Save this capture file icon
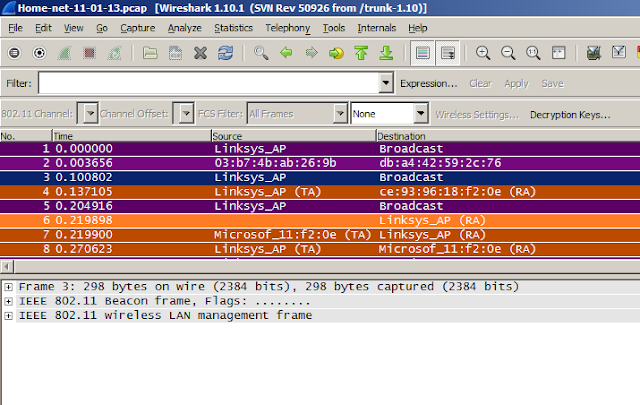Viewport: 640px width, 405px height. (176, 53)
